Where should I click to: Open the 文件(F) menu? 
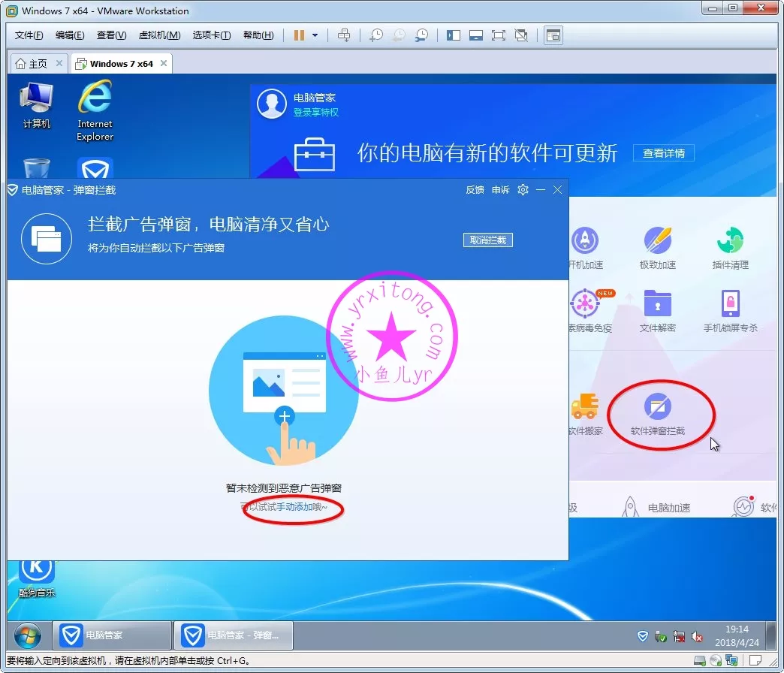pyautogui.click(x=29, y=35)
